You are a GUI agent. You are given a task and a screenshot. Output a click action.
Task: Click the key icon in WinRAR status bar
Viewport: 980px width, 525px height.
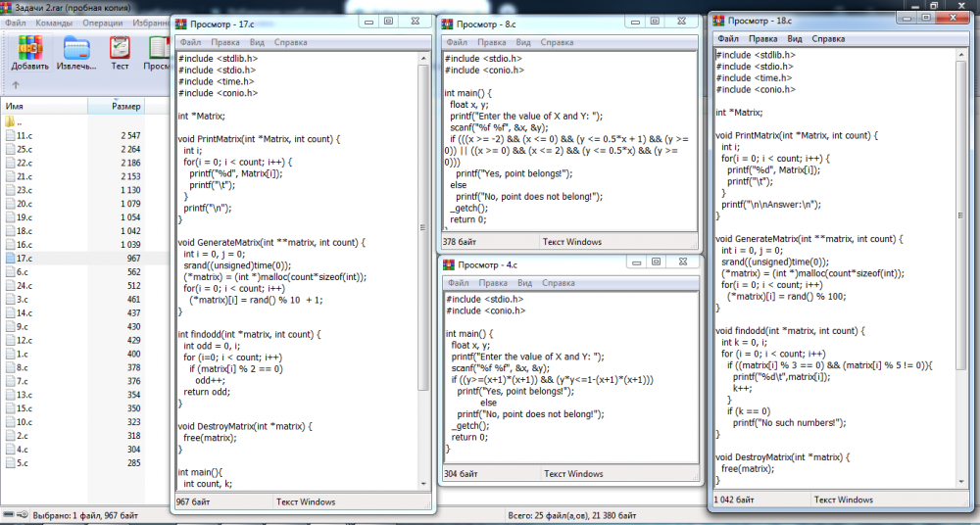[x=23, y=515]
